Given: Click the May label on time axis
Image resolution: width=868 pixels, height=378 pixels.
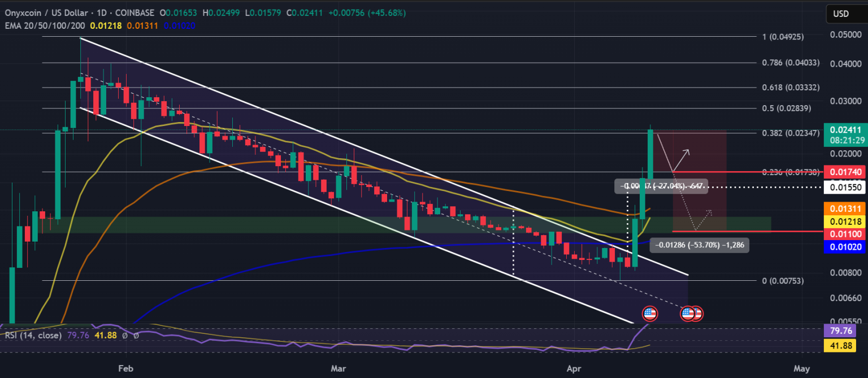Looking at the screenshot, I should (801, 368).
